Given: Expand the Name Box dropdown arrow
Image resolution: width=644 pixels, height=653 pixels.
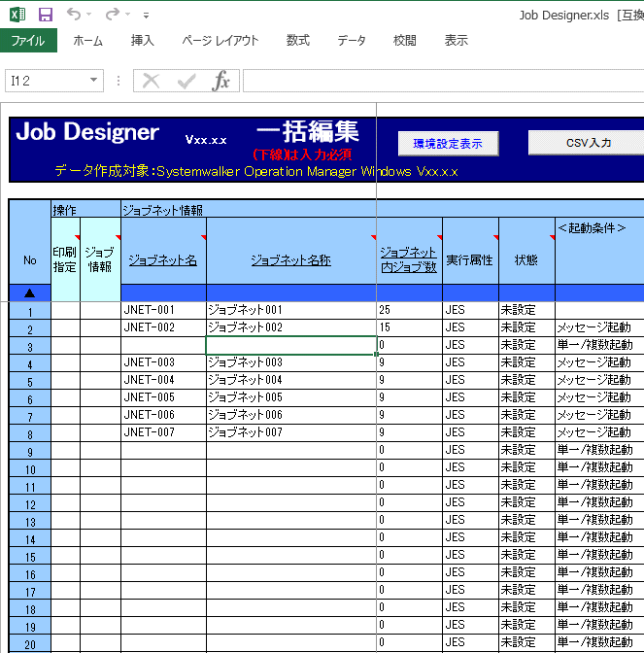Looking at the screenshot, I should click(94, 81).
